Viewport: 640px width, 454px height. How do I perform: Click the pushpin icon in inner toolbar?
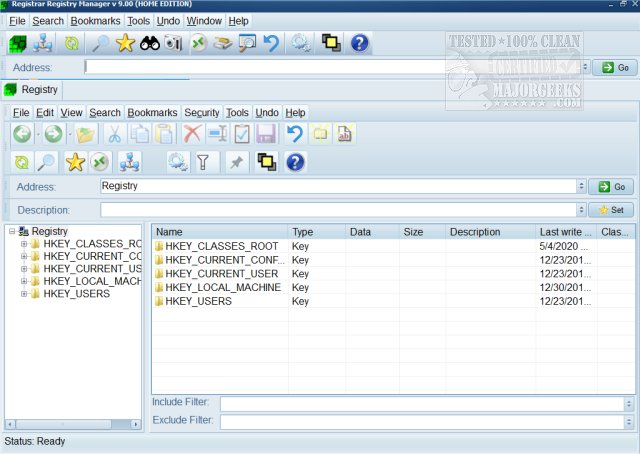236,162
